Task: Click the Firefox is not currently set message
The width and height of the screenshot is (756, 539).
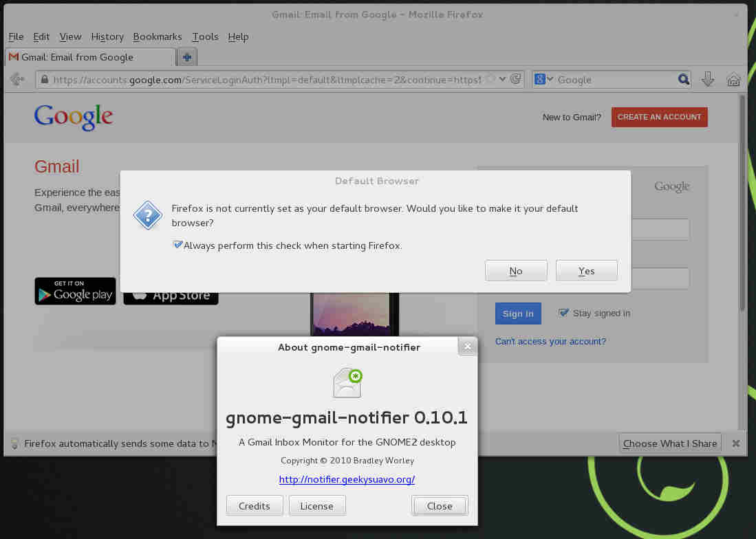Action: (375, 215)
